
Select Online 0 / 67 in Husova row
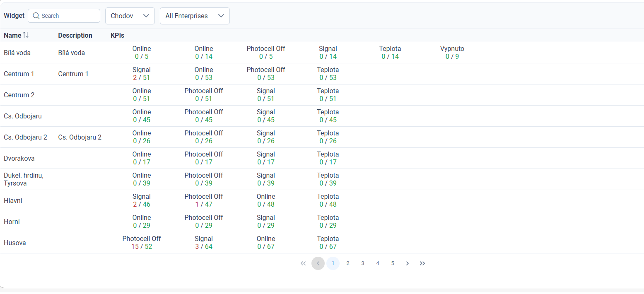tap(266, 243)
